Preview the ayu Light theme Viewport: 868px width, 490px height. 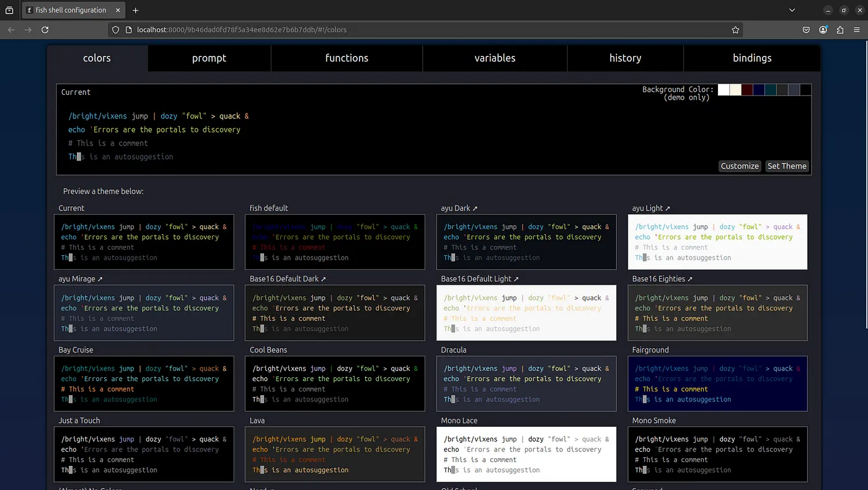tap(718, 242)
